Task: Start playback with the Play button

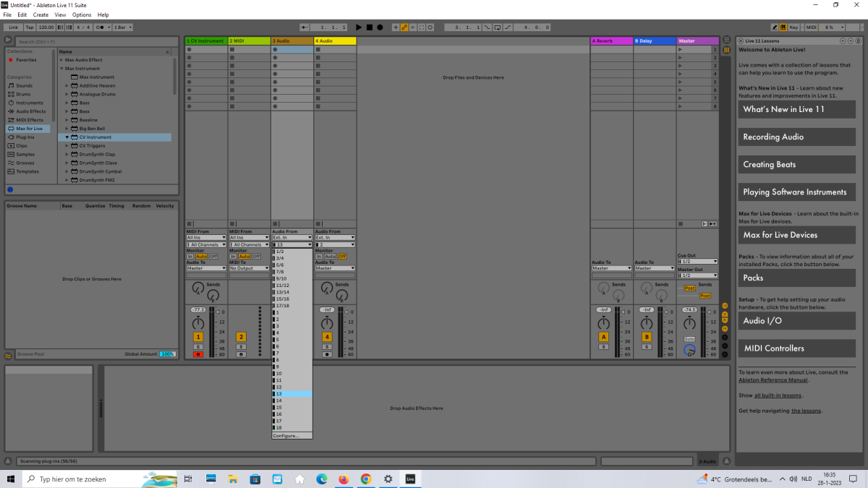Action: 359,27
